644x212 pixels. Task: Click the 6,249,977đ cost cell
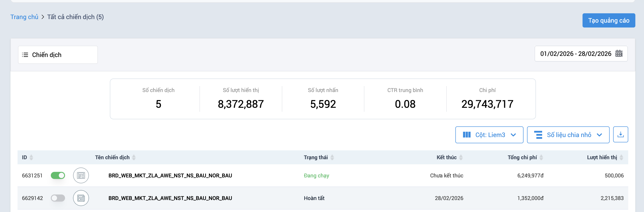[x=530, y=176]
